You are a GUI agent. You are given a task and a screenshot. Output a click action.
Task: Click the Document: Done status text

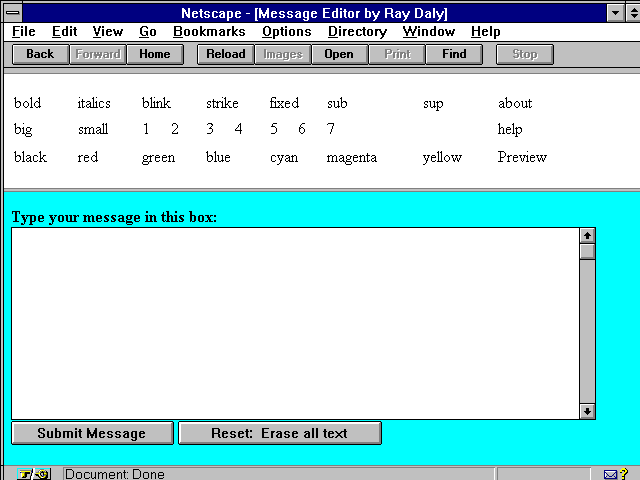click(115, 474)
